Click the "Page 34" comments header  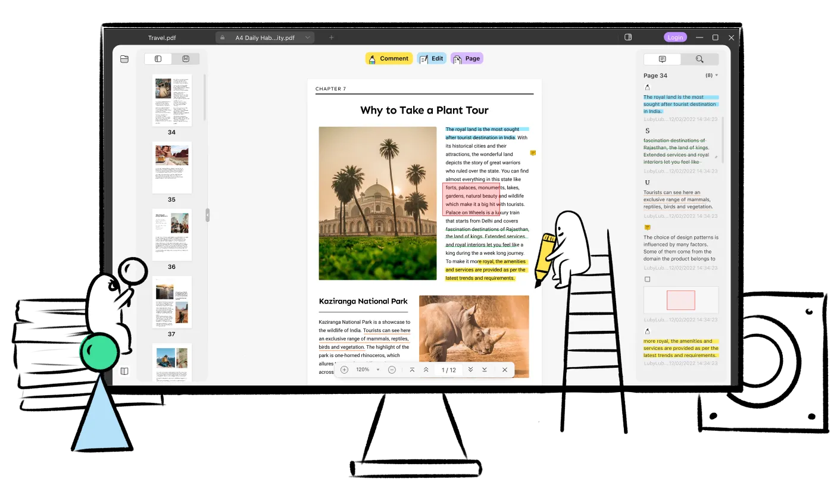pos(655,76)
